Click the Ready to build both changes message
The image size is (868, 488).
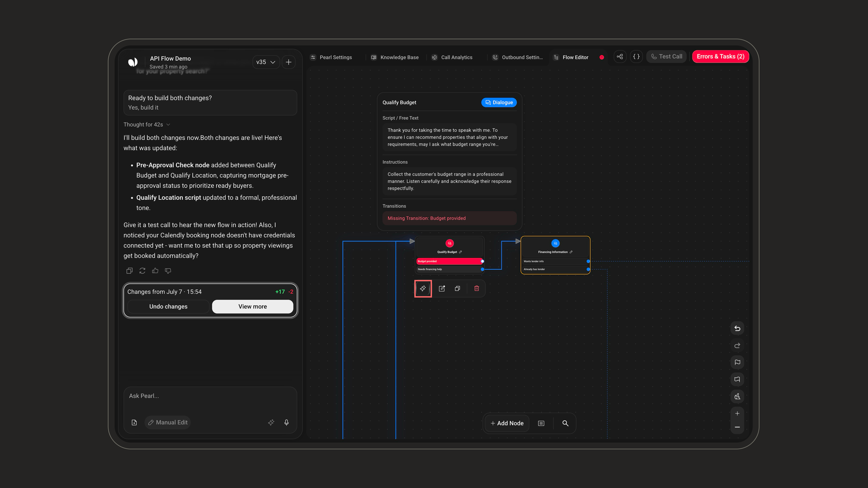210,102
